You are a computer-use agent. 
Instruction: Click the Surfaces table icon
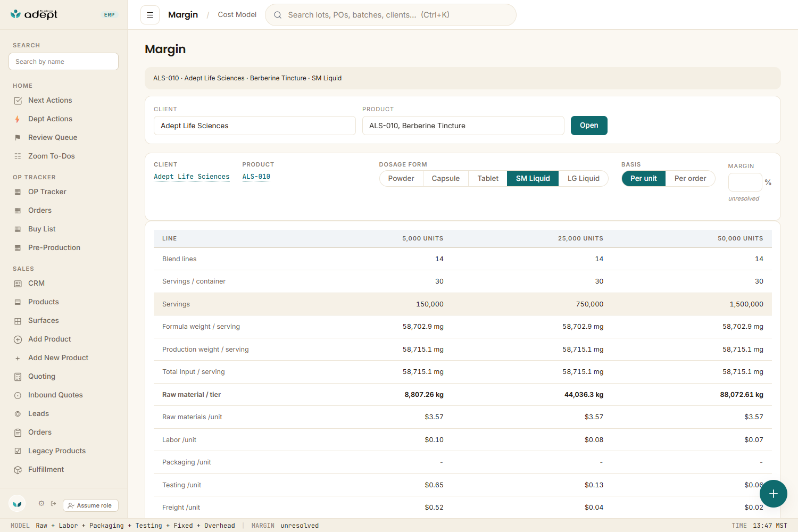pyautogui.click(x=18, y=321)
